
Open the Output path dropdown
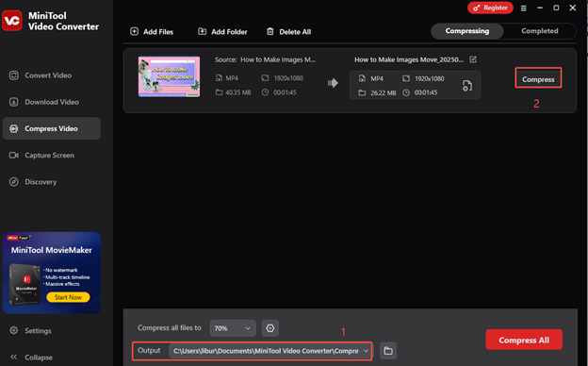[270, 351]
